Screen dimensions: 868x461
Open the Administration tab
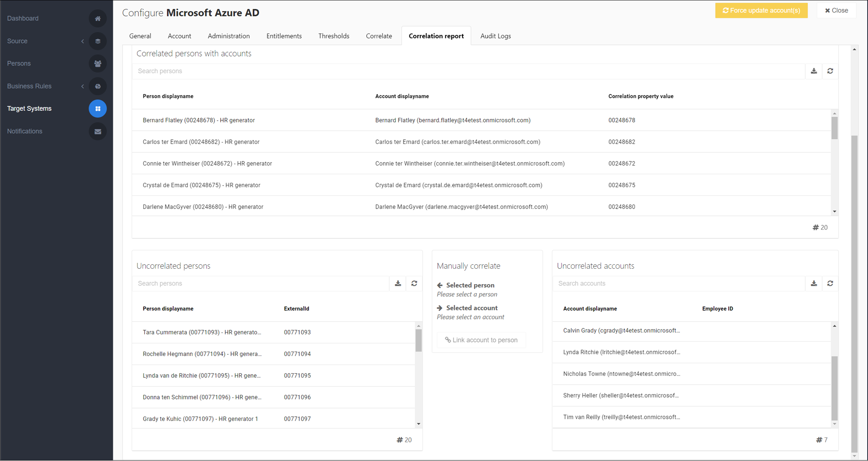229,36
